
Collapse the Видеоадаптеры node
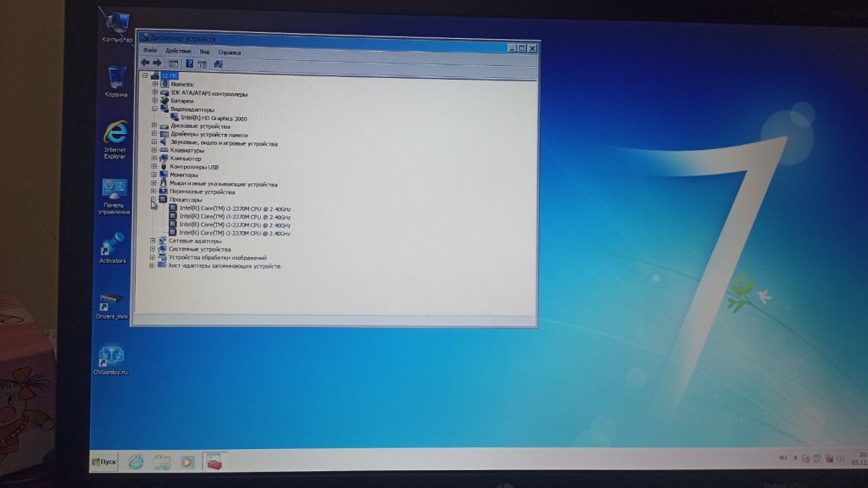click(154, 109)
